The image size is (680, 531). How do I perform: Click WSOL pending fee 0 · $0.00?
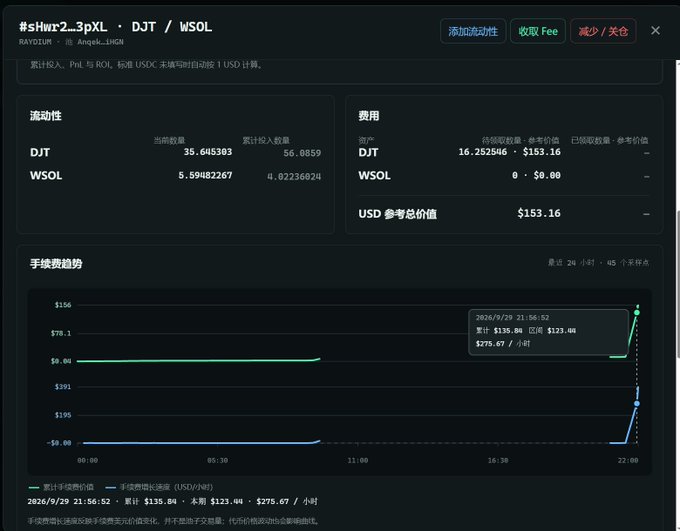tap(536, 175)
